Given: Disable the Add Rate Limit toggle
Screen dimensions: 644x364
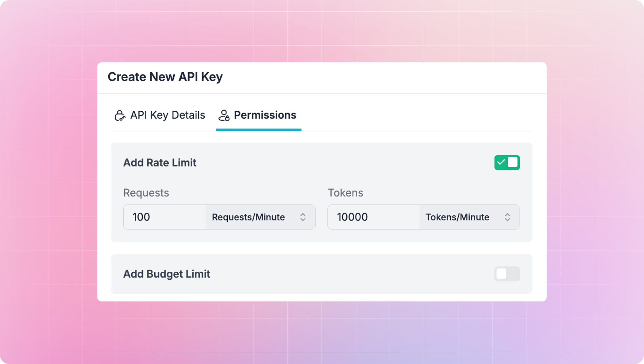Looking at the screenshot, I should coord(507,163).
